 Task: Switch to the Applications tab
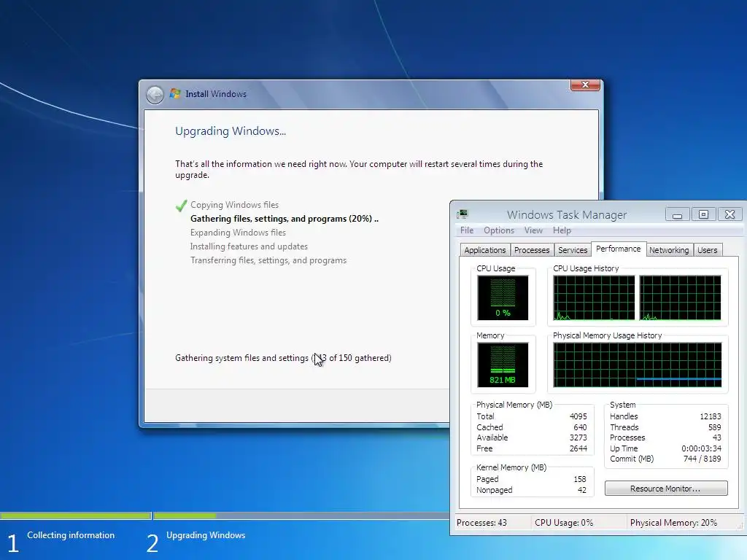[x=485, y=250]
